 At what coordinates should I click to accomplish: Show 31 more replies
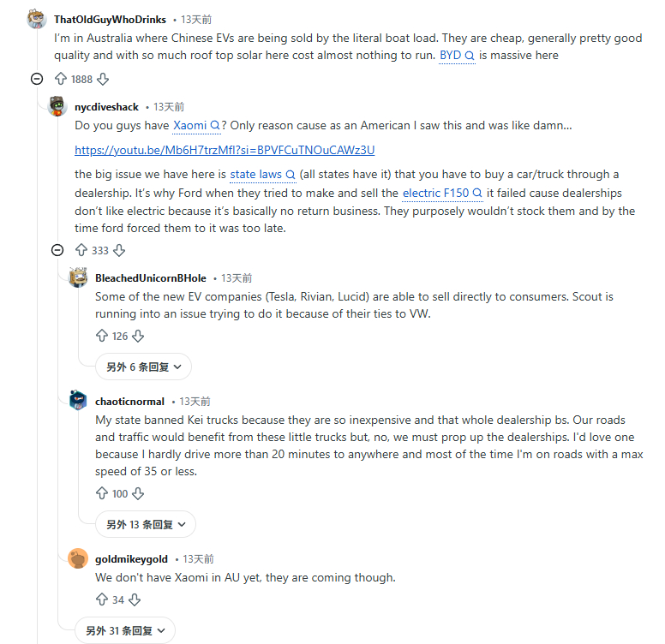(x=125, y=630)
